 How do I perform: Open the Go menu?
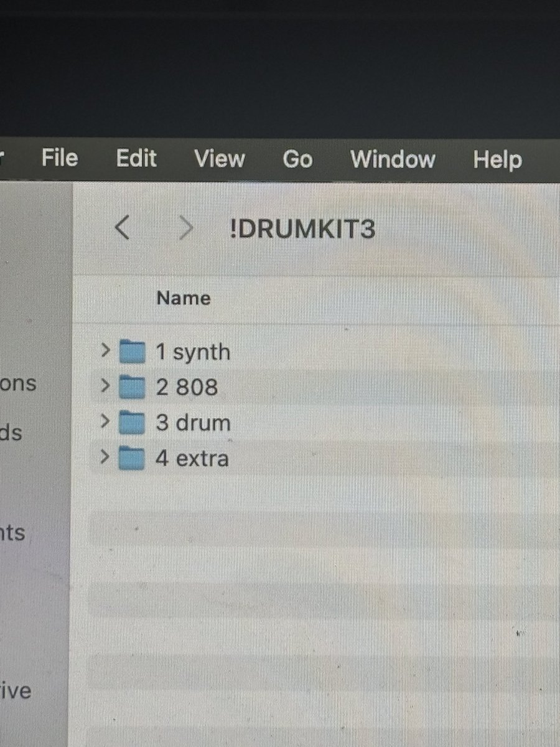pyautogui.click(x=297, y=159)
